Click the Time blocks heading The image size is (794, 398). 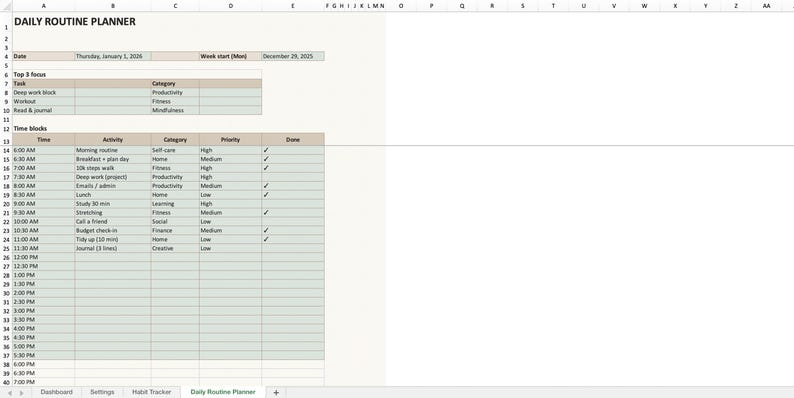(x=30, y=129)
